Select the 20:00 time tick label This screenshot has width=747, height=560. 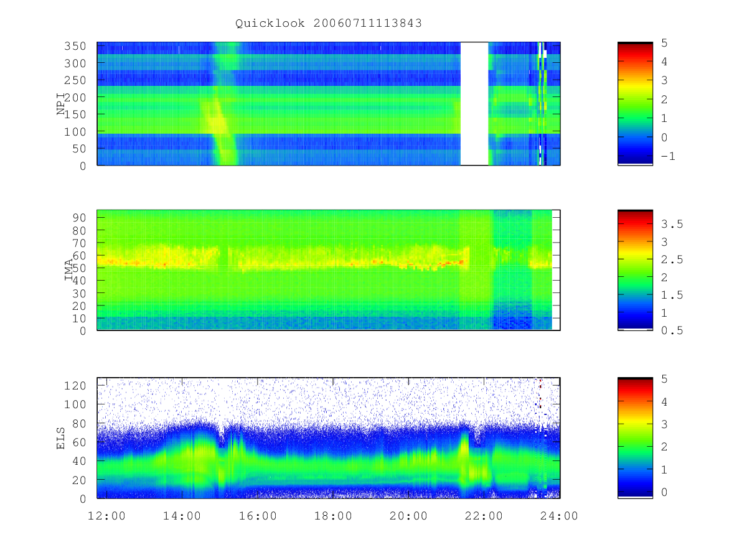coord(408,516)
